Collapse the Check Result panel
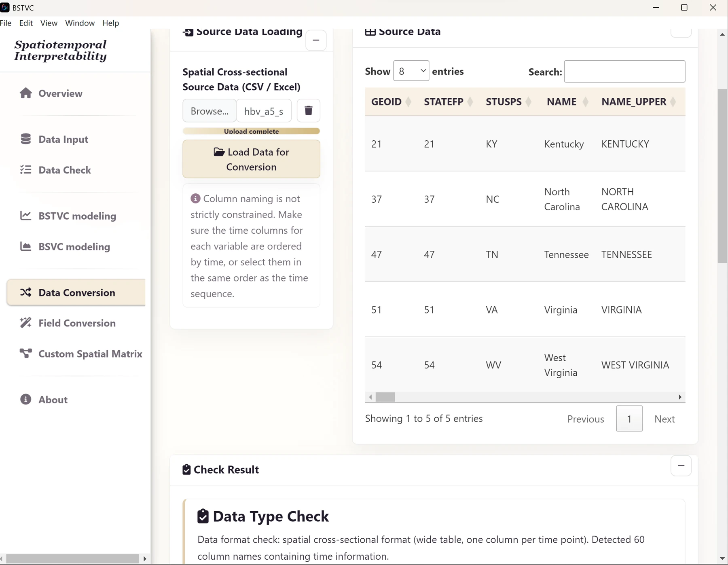This screenshot has height=565, width=728. click(x=681, y=466)
